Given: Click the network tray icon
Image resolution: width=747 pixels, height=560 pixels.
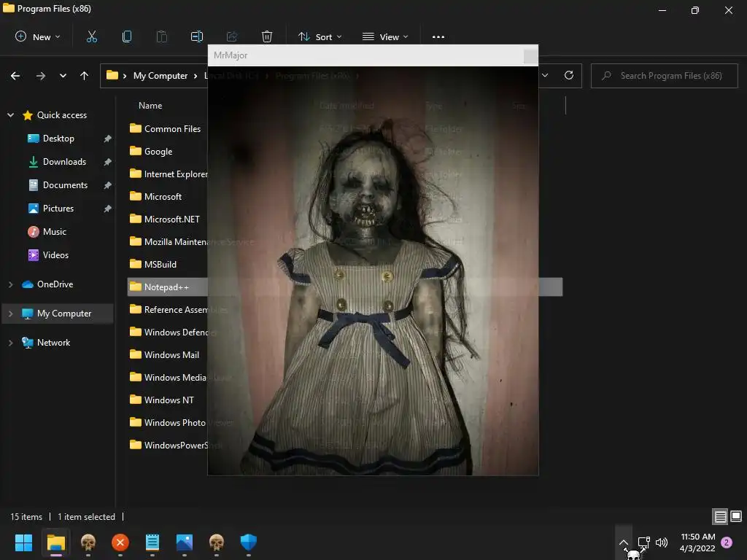Looking at the screenshot, I should 643,542.
